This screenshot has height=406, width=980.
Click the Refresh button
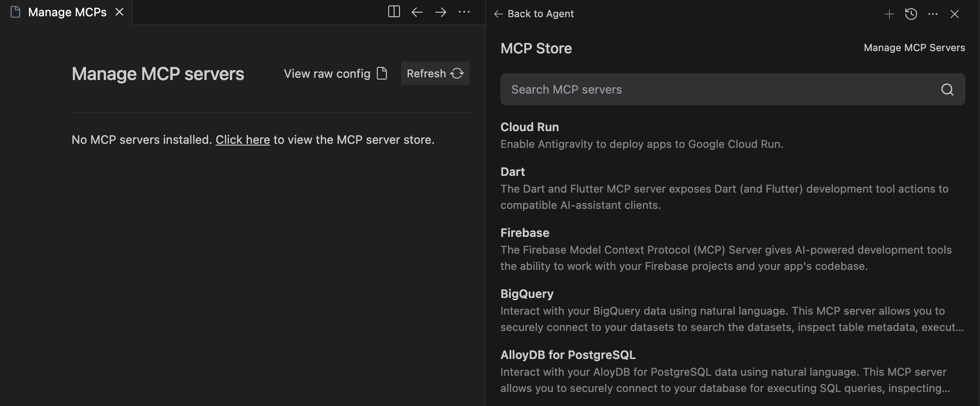(x=435, y=73)
